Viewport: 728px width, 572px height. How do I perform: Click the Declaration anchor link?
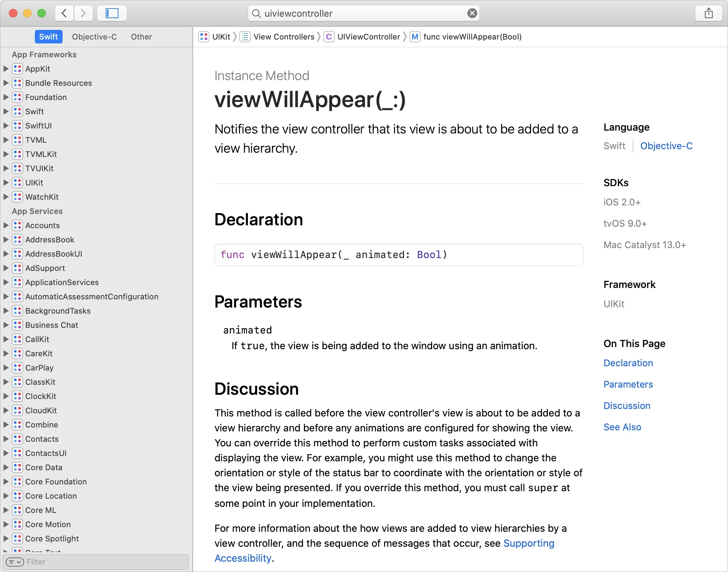pyautogui.click(x=628, y=363)
